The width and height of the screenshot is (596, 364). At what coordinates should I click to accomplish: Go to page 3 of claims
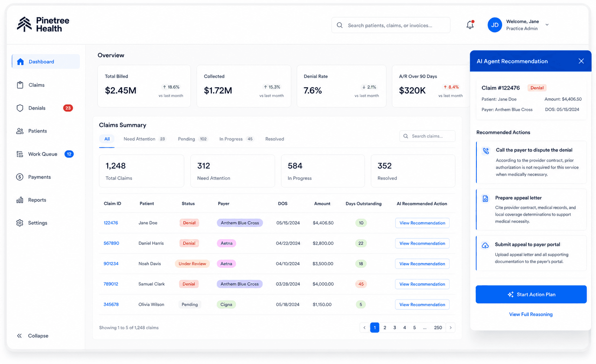tap(395, 328)
